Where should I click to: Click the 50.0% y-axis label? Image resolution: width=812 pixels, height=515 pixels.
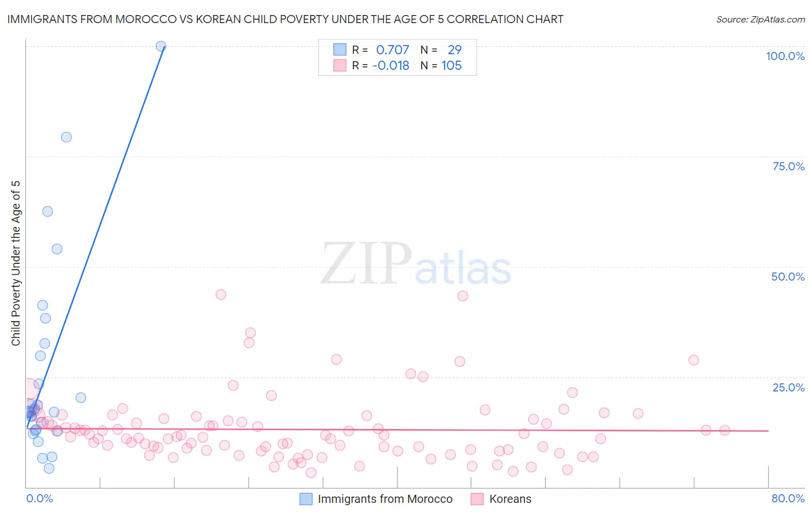pyautogui.click(x=788, y=277)
